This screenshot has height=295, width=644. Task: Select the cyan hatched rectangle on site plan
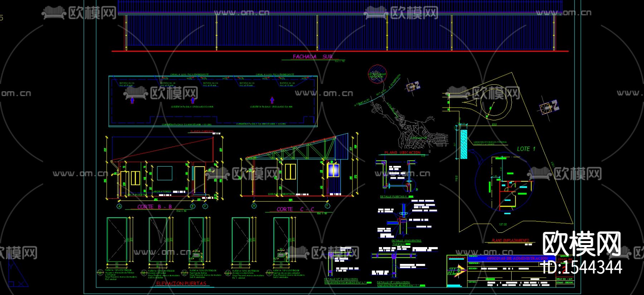(464, 144)
